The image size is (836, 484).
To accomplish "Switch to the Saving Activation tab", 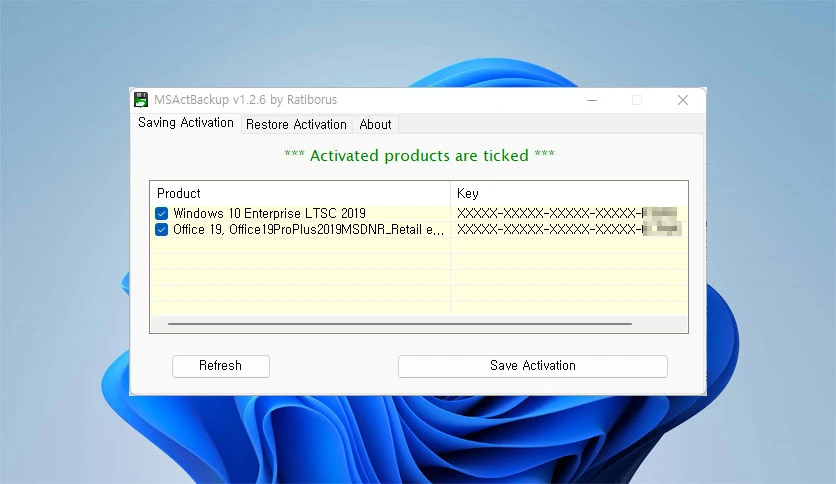I will point(186,123).
